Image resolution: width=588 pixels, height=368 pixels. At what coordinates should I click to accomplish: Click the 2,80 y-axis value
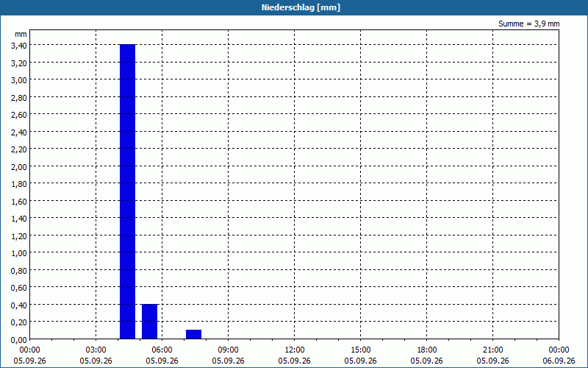point(19,98)
